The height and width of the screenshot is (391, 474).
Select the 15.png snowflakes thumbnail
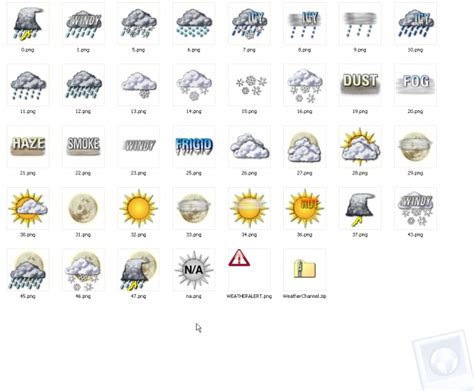pyautogui.click(x=249, y=85)
